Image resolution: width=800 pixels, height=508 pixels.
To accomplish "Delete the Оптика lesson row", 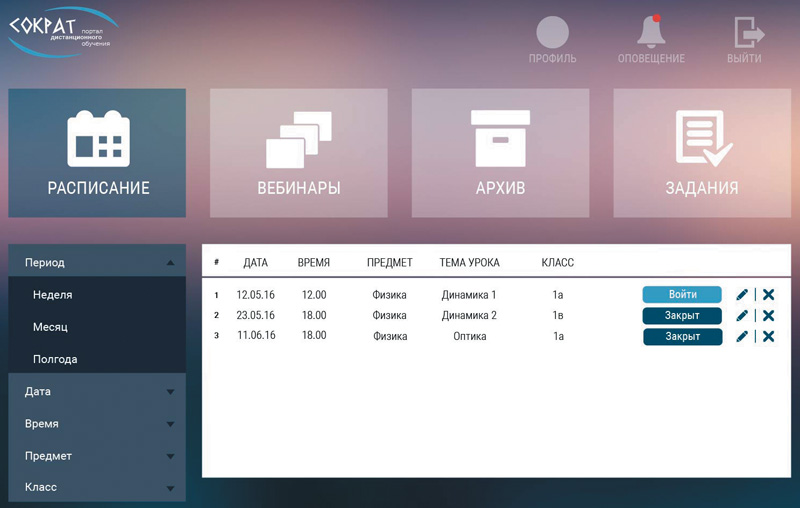I will (768, 337).
